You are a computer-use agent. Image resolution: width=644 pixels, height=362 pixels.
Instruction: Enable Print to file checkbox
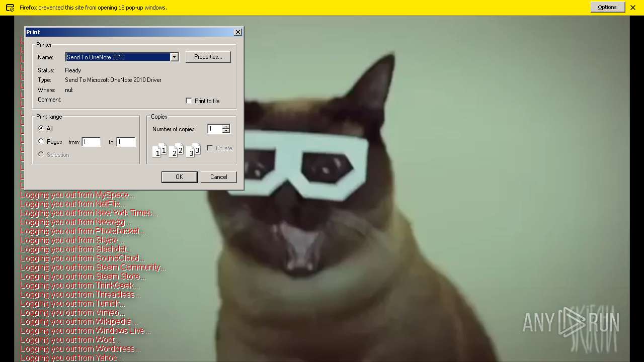click(189, 101)
